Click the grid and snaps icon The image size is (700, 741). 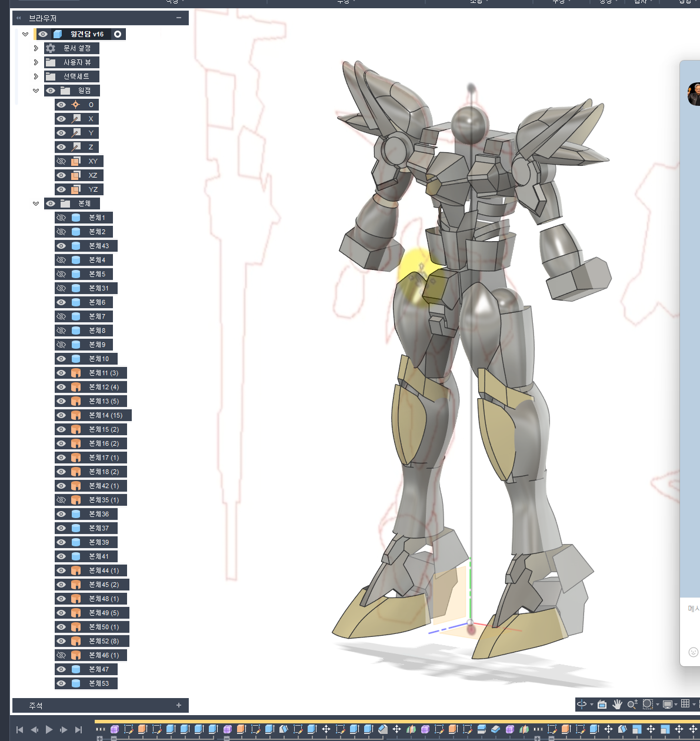tap(685, 704)
